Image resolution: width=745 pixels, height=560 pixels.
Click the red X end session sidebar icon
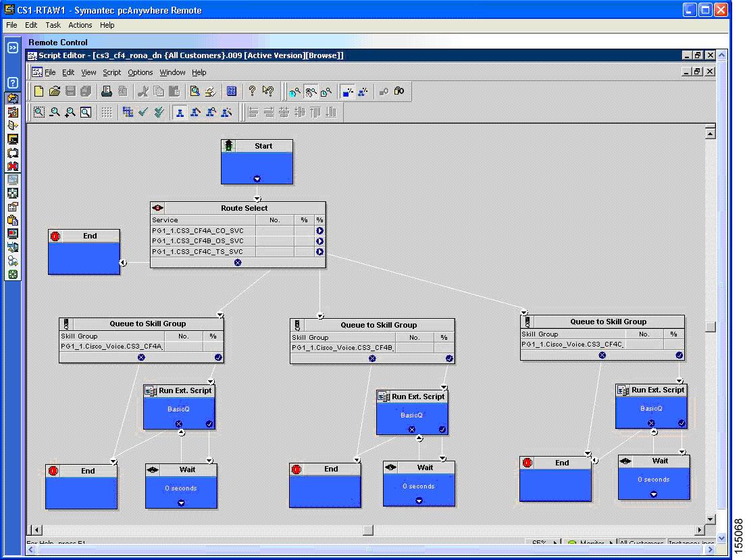pos(13,166)
